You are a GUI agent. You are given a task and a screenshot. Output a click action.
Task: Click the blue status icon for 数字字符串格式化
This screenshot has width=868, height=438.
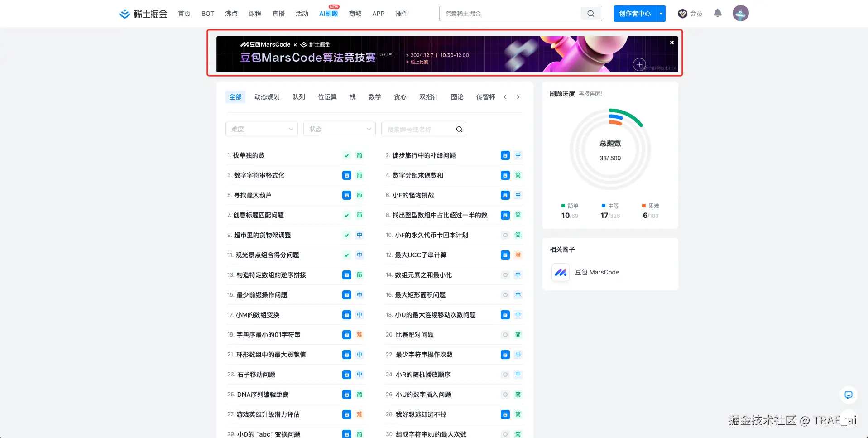pyautogui.click(x=347, y=175)
